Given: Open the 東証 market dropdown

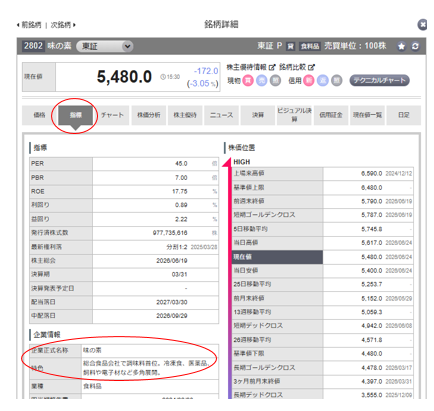Looking at the screenshot, I should click(x=105, y=46).
